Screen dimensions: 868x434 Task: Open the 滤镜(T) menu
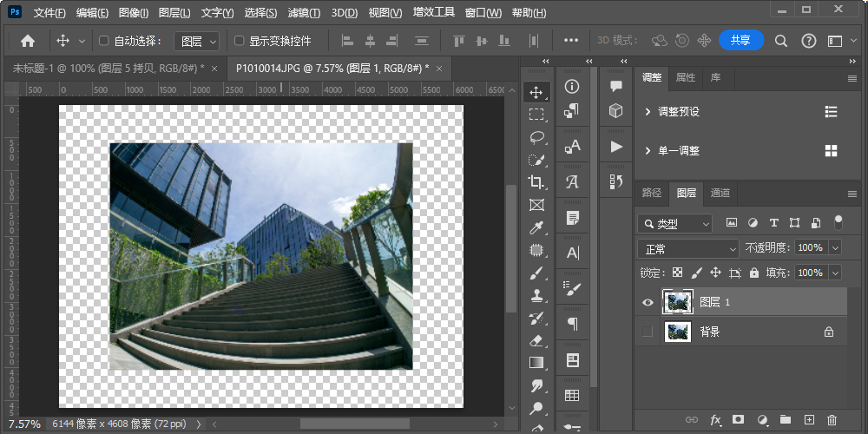303,13
